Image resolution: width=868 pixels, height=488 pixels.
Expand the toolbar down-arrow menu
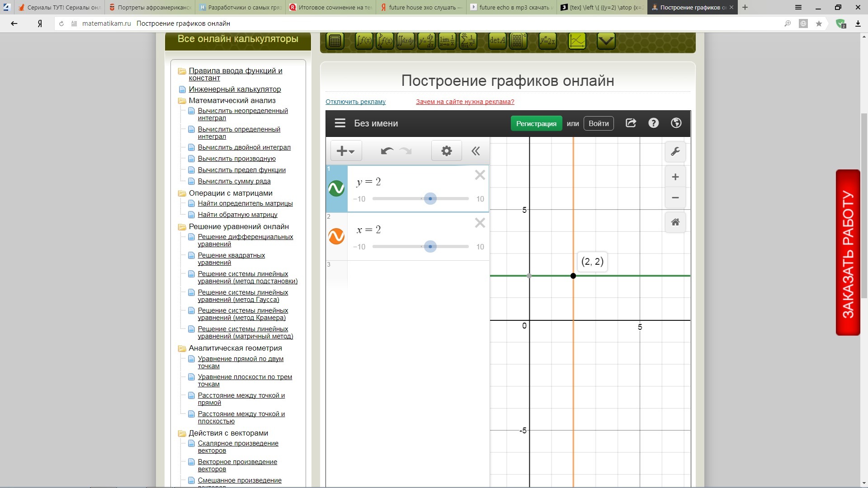(x=606, y=41)
